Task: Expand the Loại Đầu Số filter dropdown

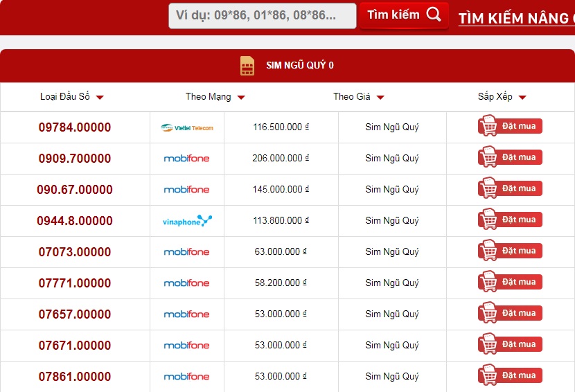Action: click(72, 97)
